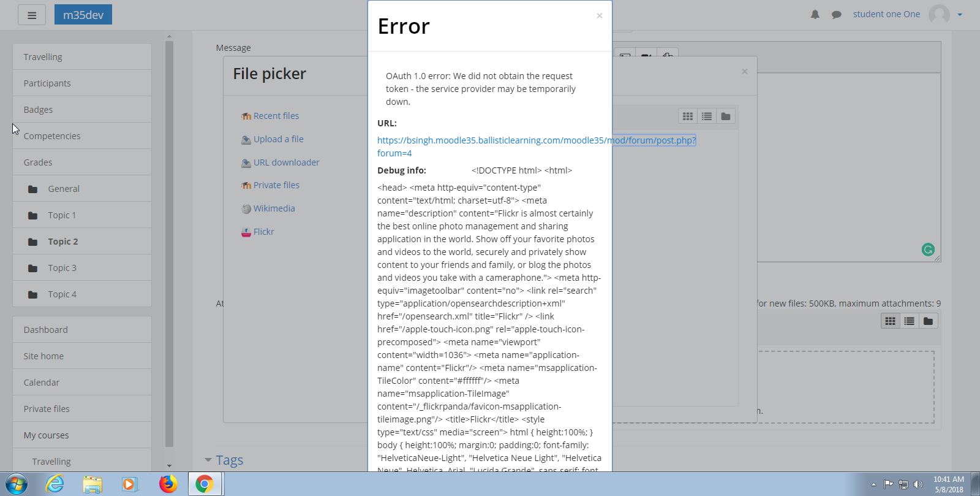This screenshot has width=980, height=496.
Task: Open Travelling course in side navigation
Action: click(x=82, y=57)
